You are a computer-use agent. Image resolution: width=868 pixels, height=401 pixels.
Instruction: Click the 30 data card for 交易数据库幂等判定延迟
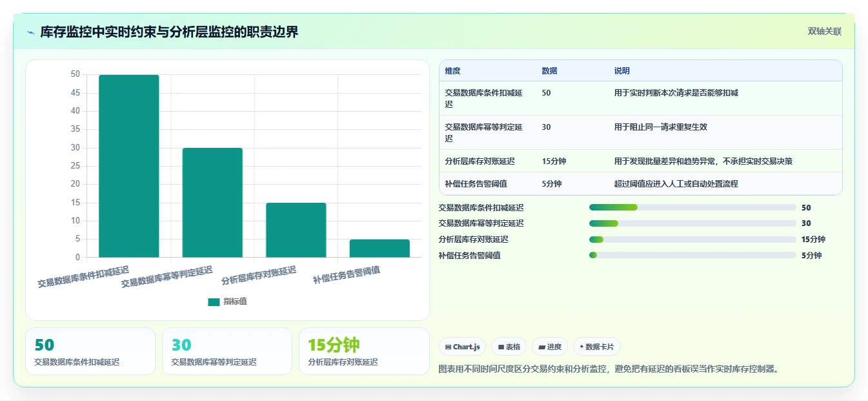point(227,351)
